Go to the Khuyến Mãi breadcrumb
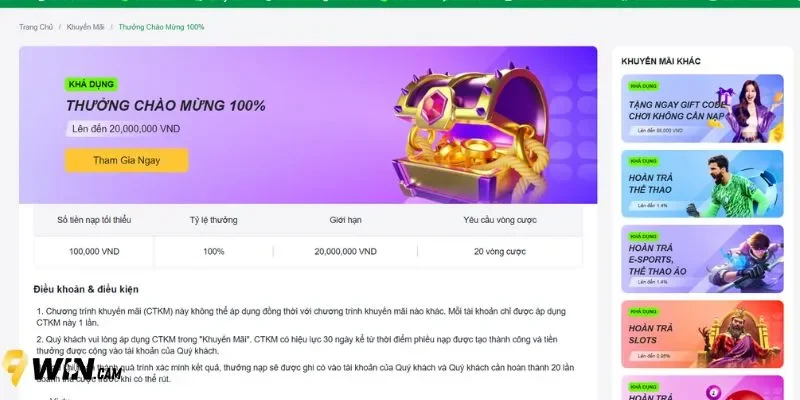800x400 pixels. 85,27
